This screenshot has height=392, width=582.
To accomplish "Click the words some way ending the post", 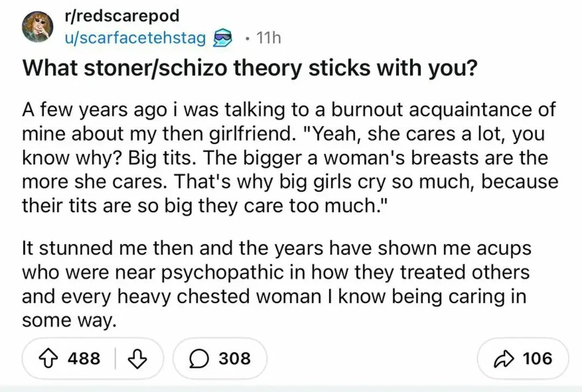I will pyautogui.click(x=69, y=320).
